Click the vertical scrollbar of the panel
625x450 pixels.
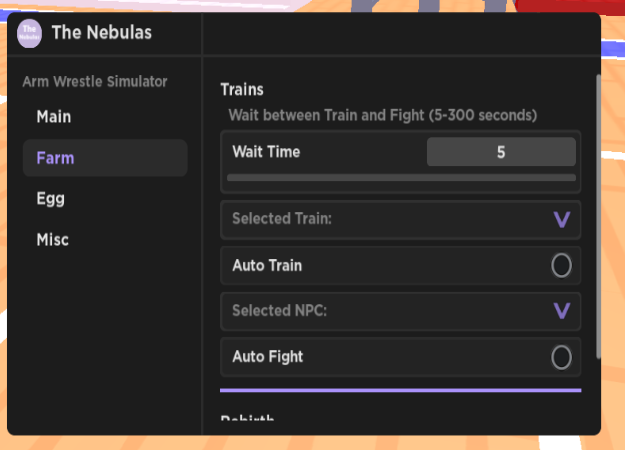(598, 216)
